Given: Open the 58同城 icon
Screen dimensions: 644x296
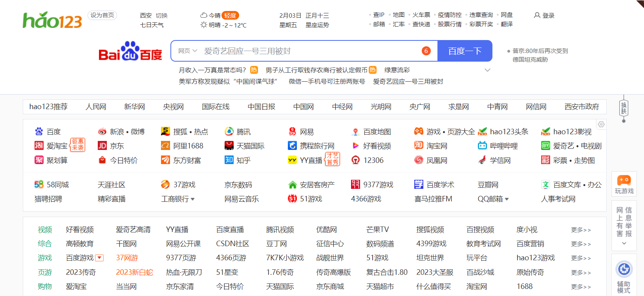Looking at the screenshot, I should tap(39, 184).
